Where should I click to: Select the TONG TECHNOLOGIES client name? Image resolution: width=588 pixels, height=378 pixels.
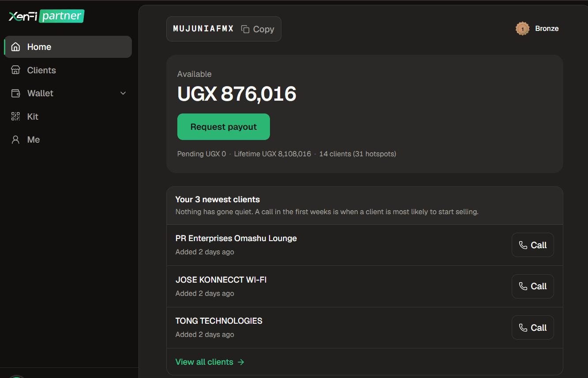click(x=219, y=321)
